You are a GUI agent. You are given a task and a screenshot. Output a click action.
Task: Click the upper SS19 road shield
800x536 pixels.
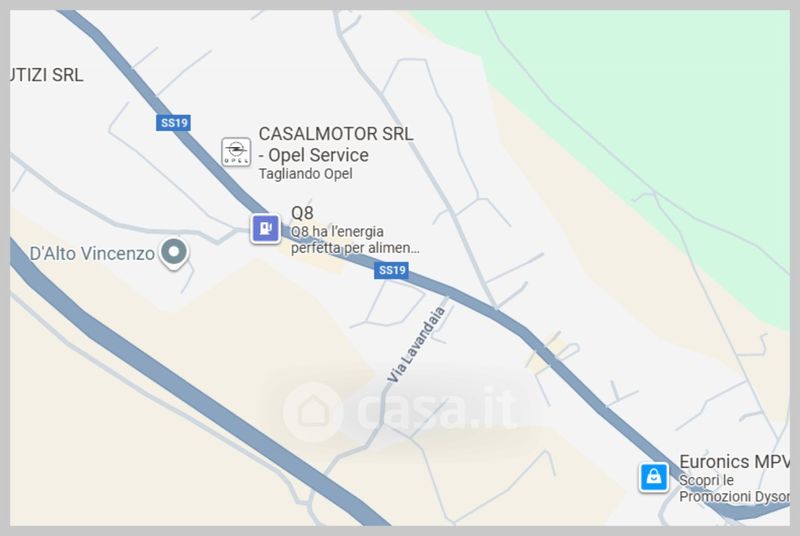173,123
